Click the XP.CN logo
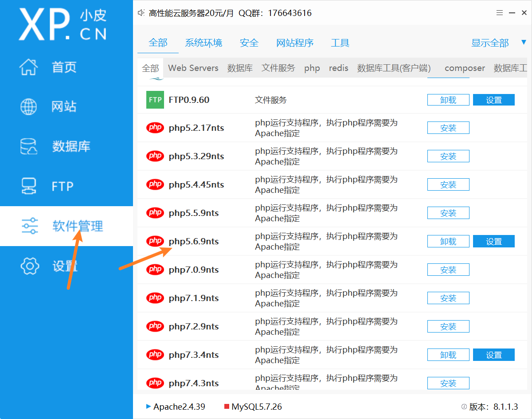 click(63, 24)
